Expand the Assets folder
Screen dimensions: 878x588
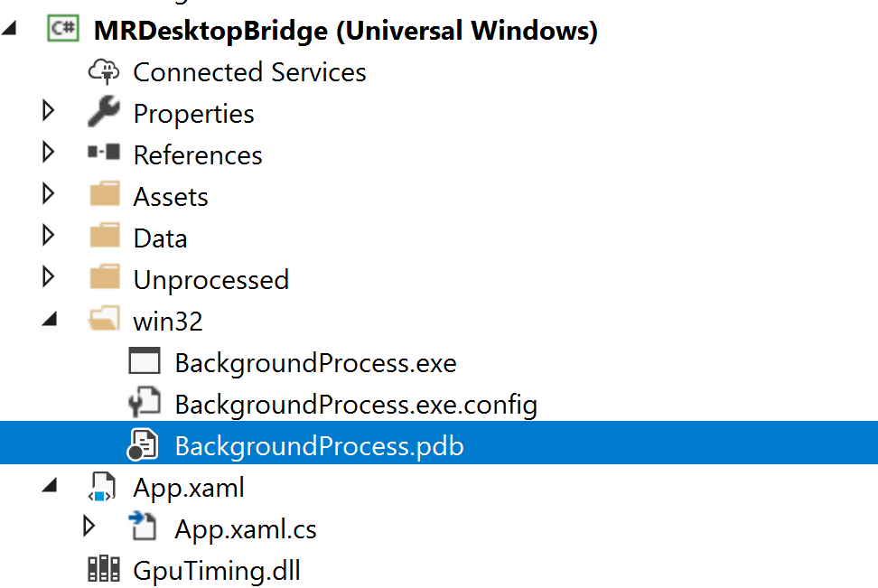pyautogui.click(x=49, y=195)
